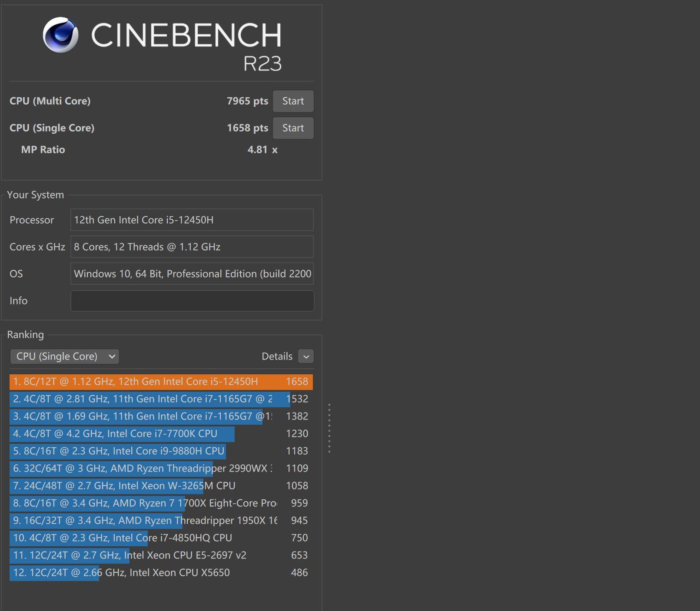Select the Intel Core i7-4850HQ entry

click(x=122, y=538)
